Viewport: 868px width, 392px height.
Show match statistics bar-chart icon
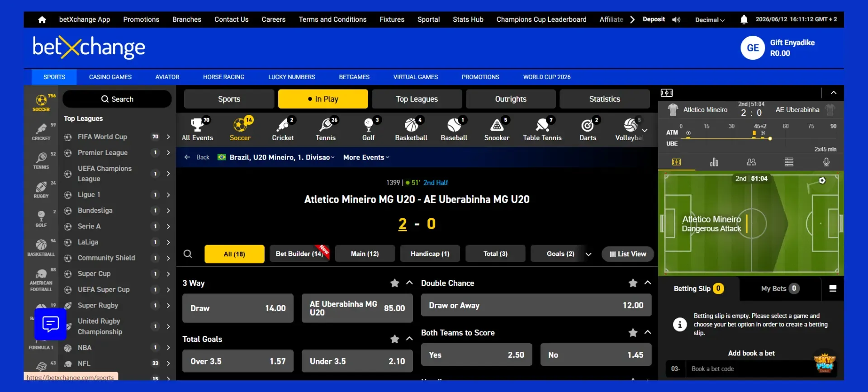(x=714, y=162)
